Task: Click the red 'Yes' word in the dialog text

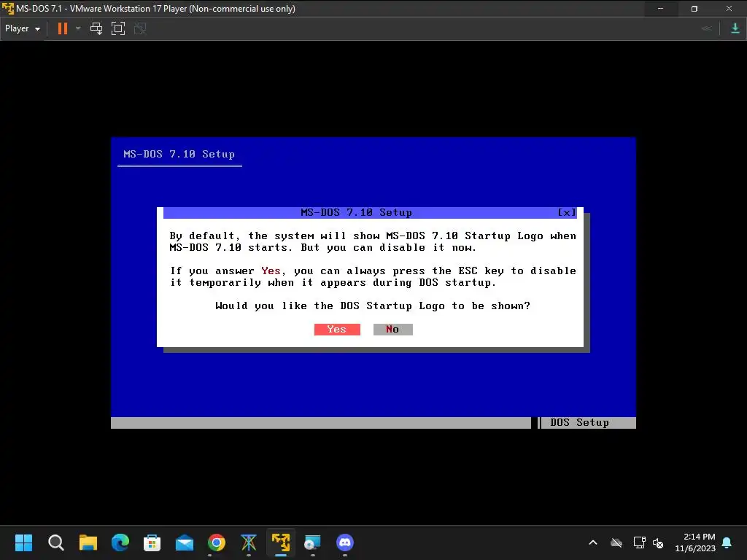Action: pos(271,271)
